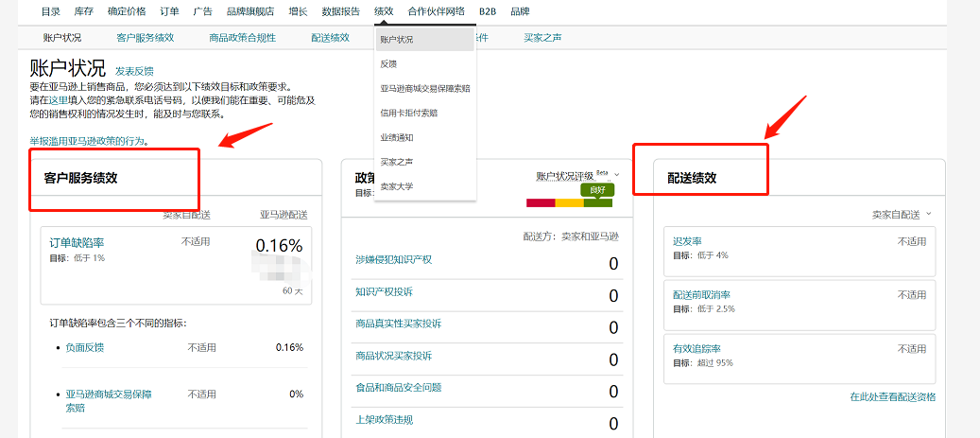
Task: Click the 在此处查看配送资格 link
Action: tap(892, 396)
